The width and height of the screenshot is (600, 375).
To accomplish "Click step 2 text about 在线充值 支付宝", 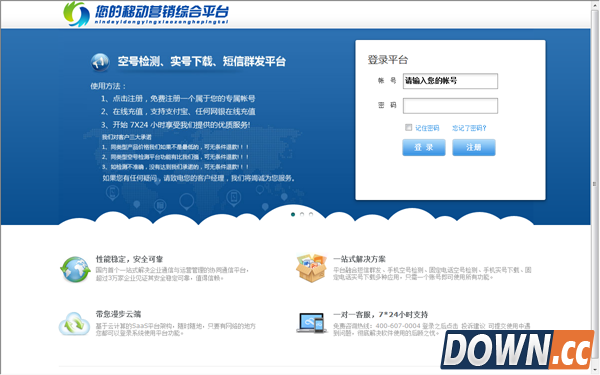I will click(178, 112).
